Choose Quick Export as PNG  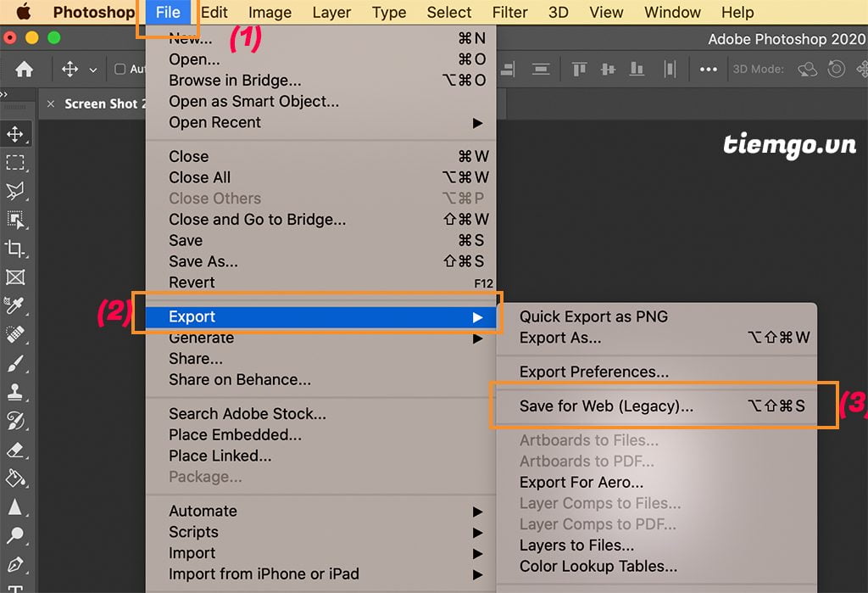point(657,316)
